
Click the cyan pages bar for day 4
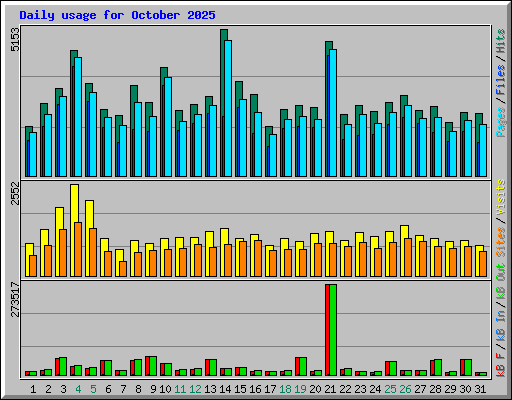(78, 117)
